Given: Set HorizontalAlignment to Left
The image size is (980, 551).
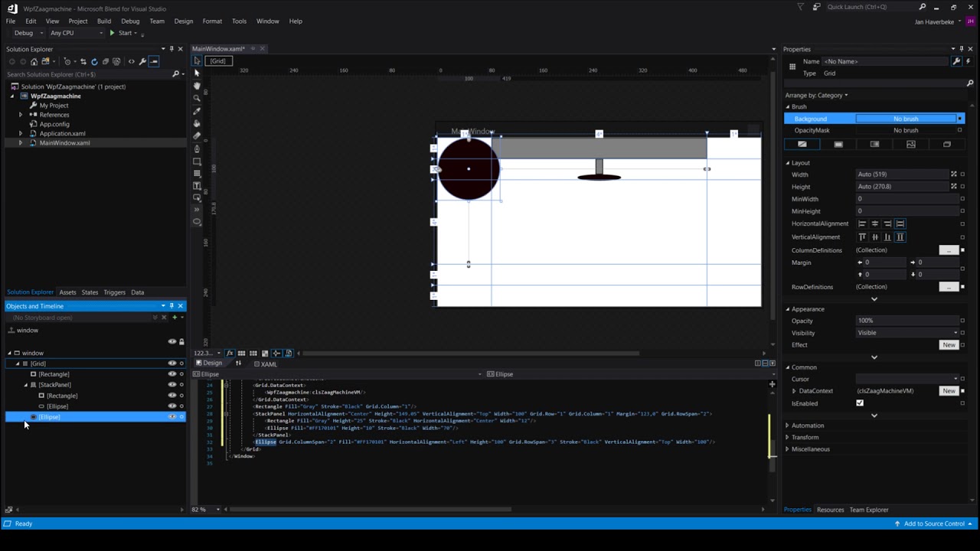Looking at the screenshot, I should pyautogui.click(x=862, y=223).
